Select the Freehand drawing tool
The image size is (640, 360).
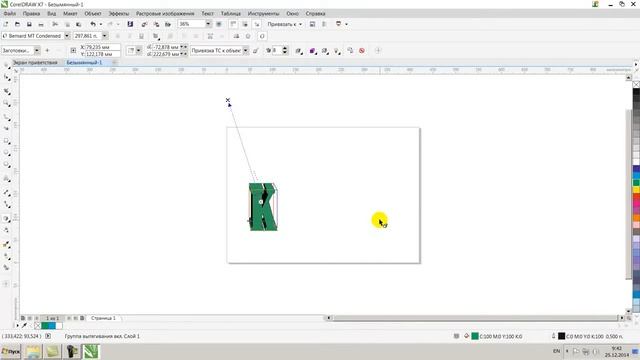[x=7, y=117]
